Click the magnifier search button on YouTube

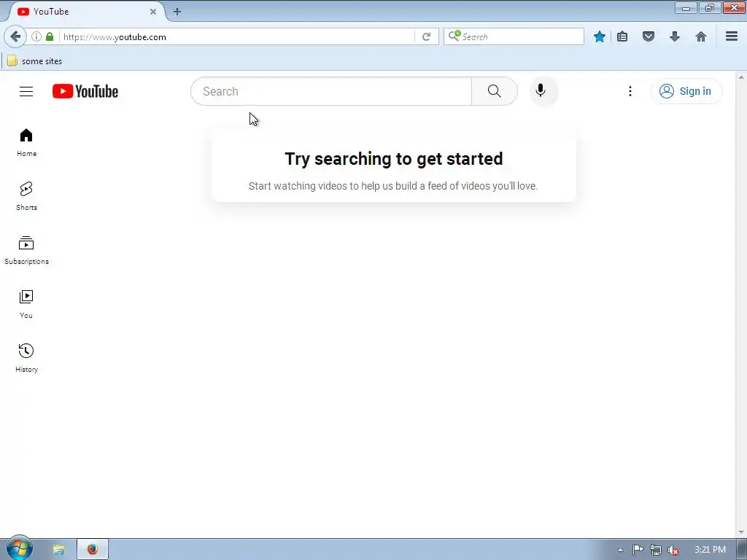coord(495,91)
